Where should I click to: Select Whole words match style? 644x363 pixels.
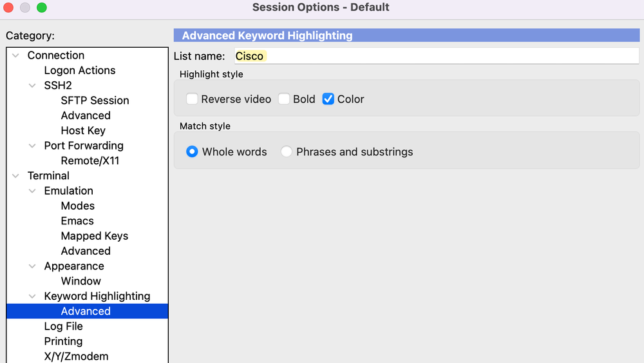click(192, 152)
